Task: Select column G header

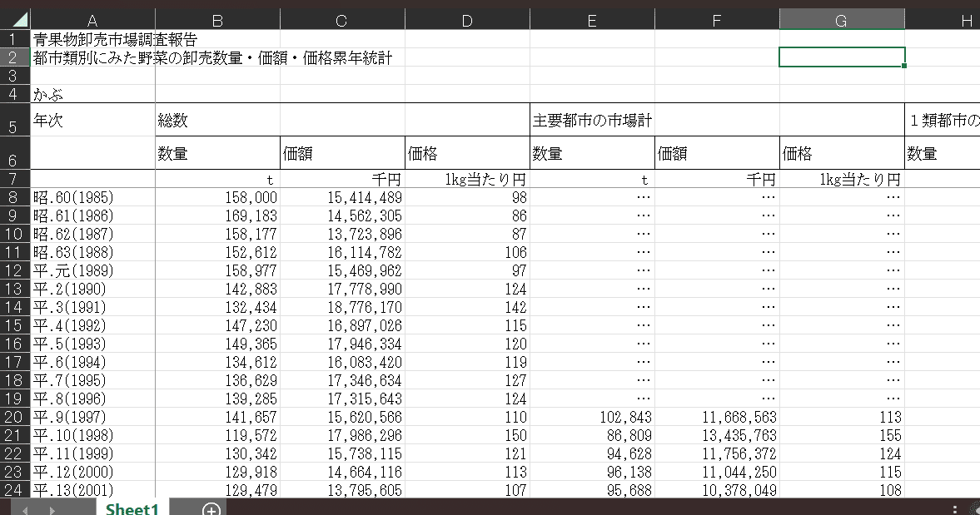Action: tap(842, 20)
